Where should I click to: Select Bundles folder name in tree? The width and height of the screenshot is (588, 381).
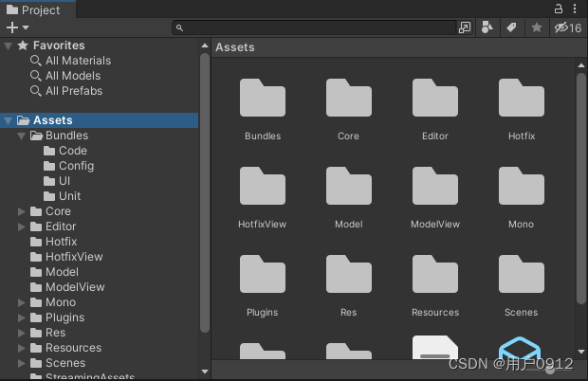[x=66, y=136]
